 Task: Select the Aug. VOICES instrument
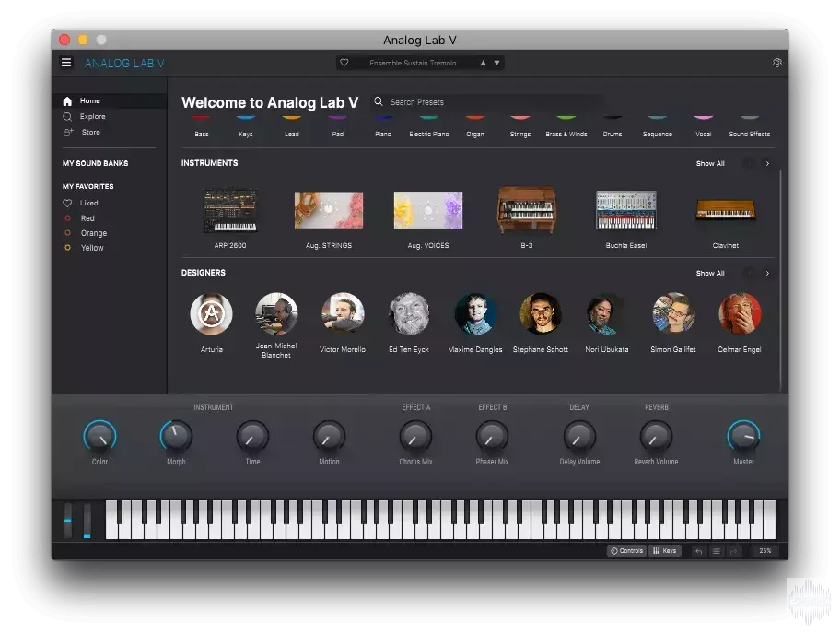tap(428, 217)
